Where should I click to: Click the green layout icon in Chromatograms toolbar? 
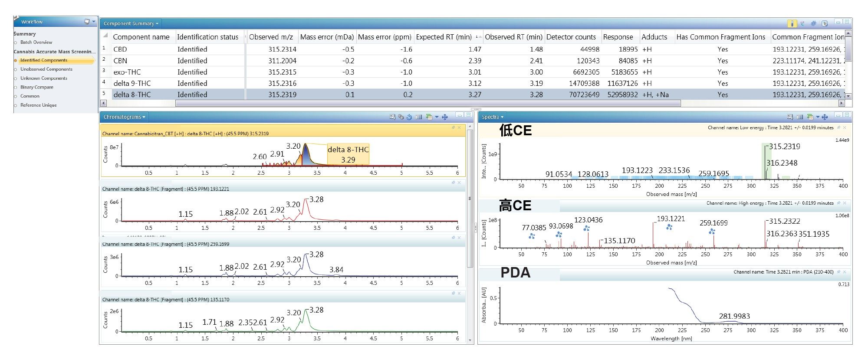pos(429,117)
